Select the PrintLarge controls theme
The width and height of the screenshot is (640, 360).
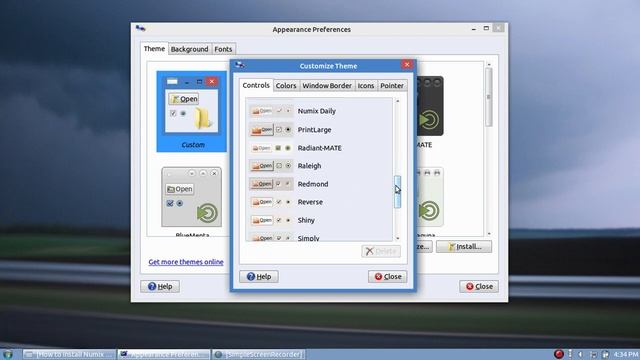click(x=319, y=130)
